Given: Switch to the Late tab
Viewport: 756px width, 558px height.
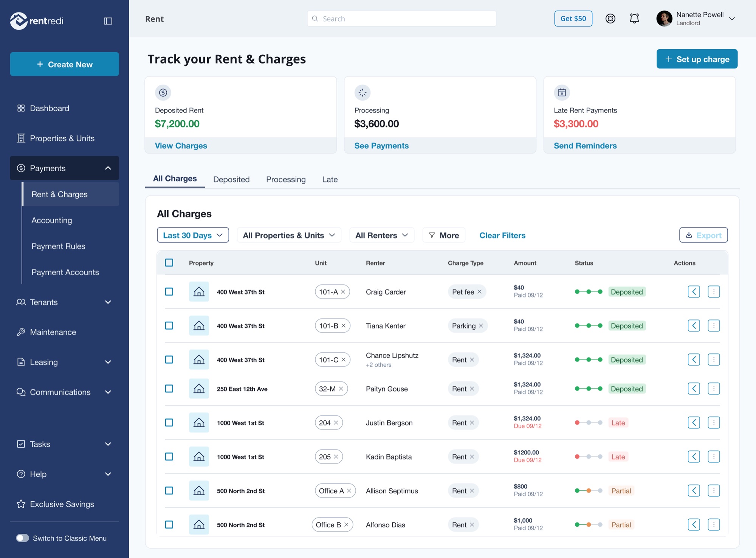Looking at the screenshot, I should [330, 180].
